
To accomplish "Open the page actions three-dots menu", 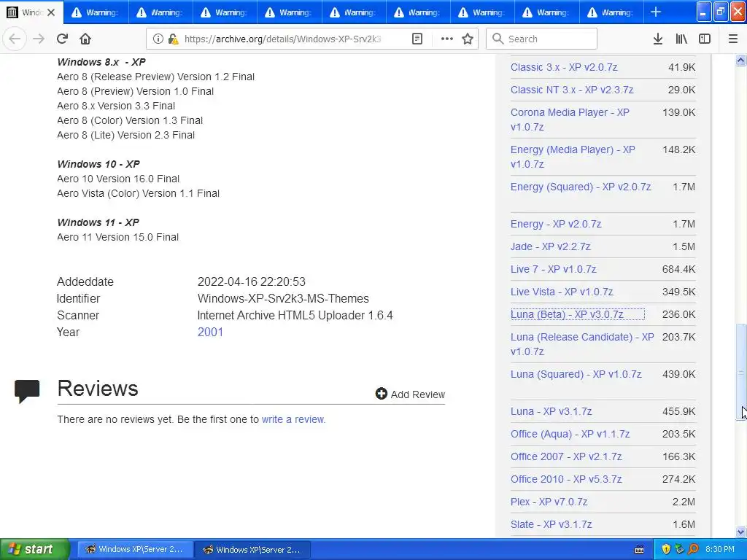I will pos(446,39).
